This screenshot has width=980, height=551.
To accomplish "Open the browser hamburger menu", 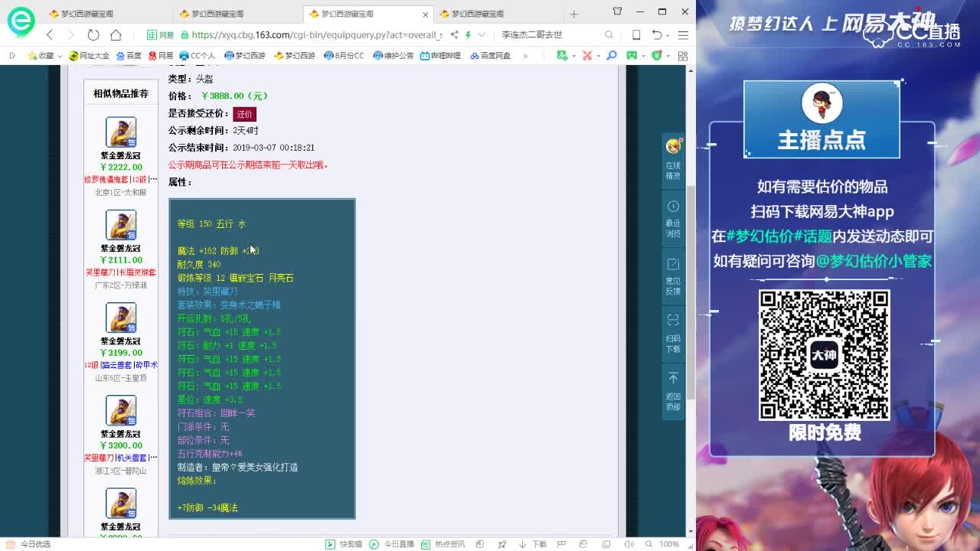I will (682, 35).
